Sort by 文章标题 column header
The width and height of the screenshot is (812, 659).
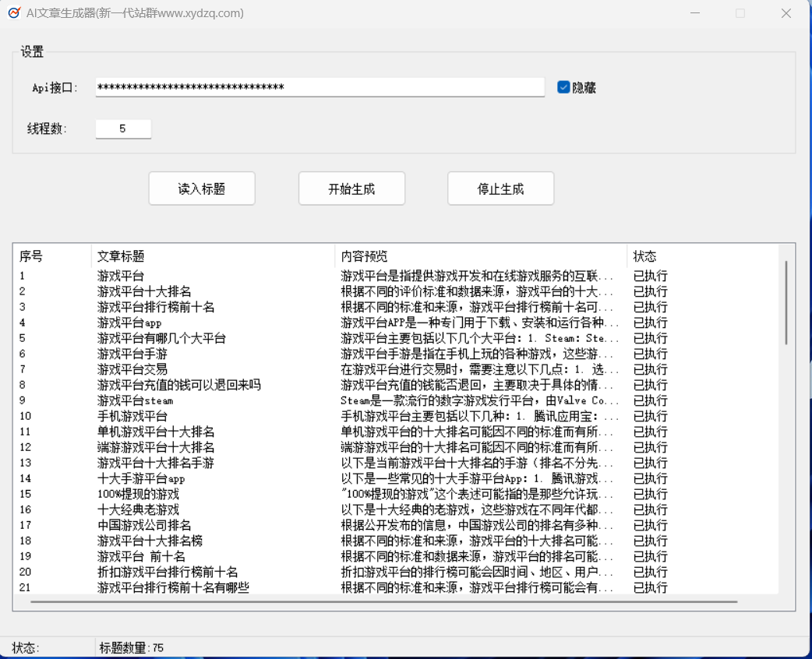[212, 256]
